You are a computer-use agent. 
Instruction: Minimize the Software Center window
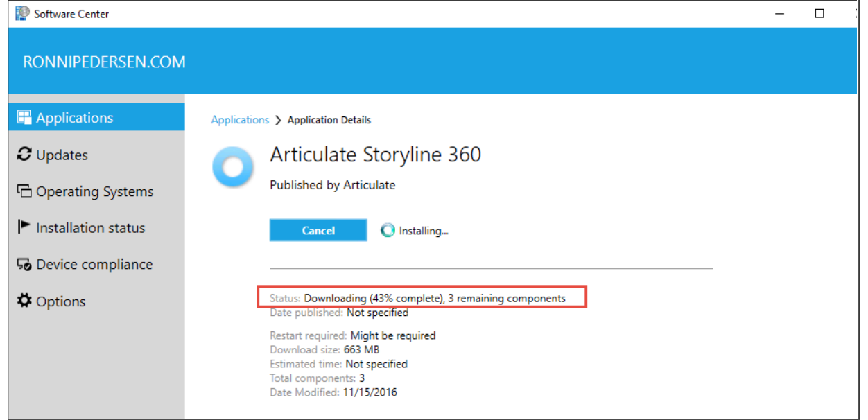779,13
